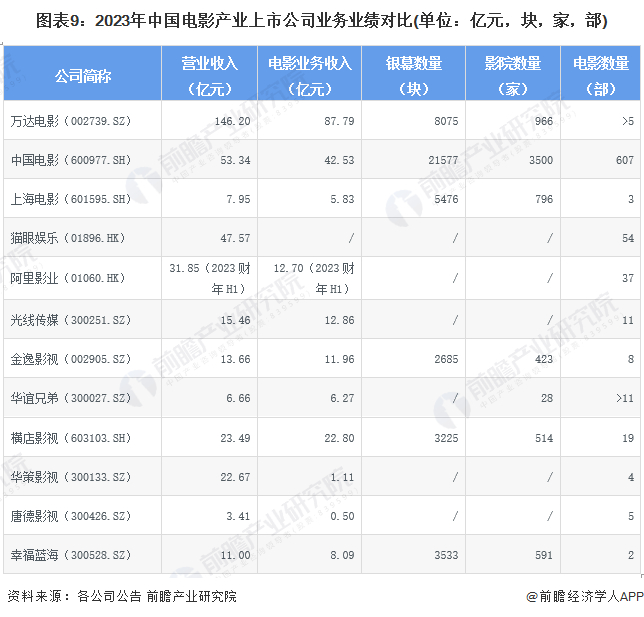Select screen count 21577
Image resolution: width=644 pixels, height=617 pixels.
[444, 160]
